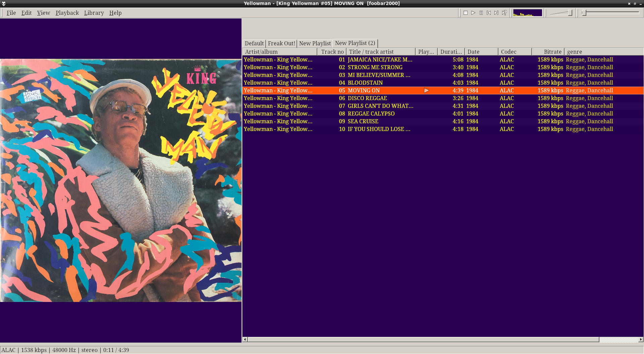Open the Edit menu
The height and width of the screenshot is (354, 644).
pyautogui.click(x=26, y=13)
